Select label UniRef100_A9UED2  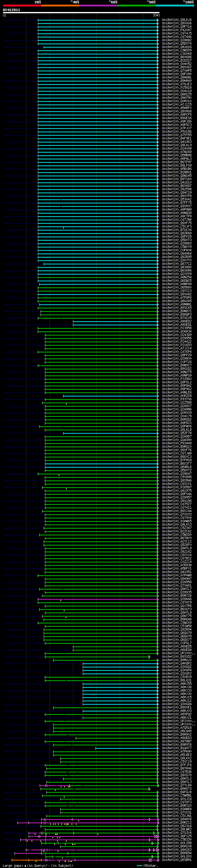tap(176, 321)
